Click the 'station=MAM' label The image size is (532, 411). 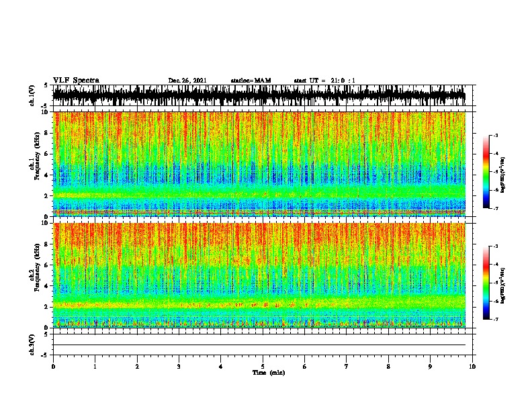coord(251,81)
